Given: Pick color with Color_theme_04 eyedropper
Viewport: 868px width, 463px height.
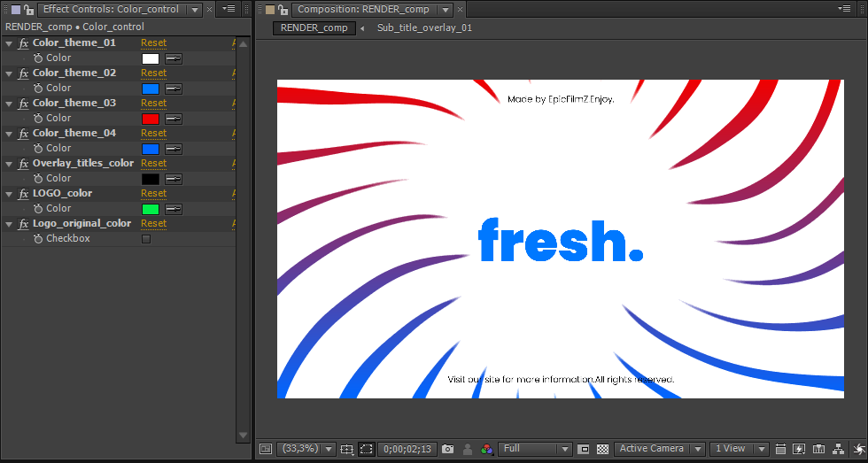Looking at the screenshot, I should pos(174,149).
